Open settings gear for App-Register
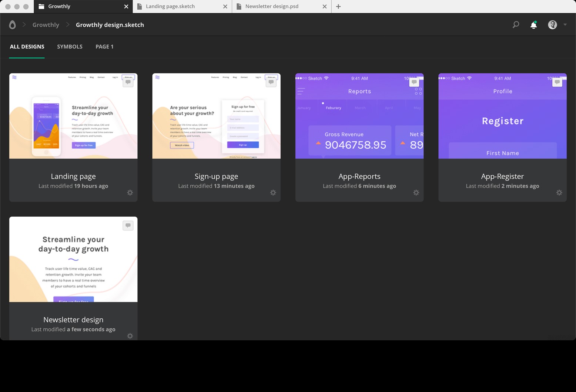576x392 pixels. (x=559, y=193)
